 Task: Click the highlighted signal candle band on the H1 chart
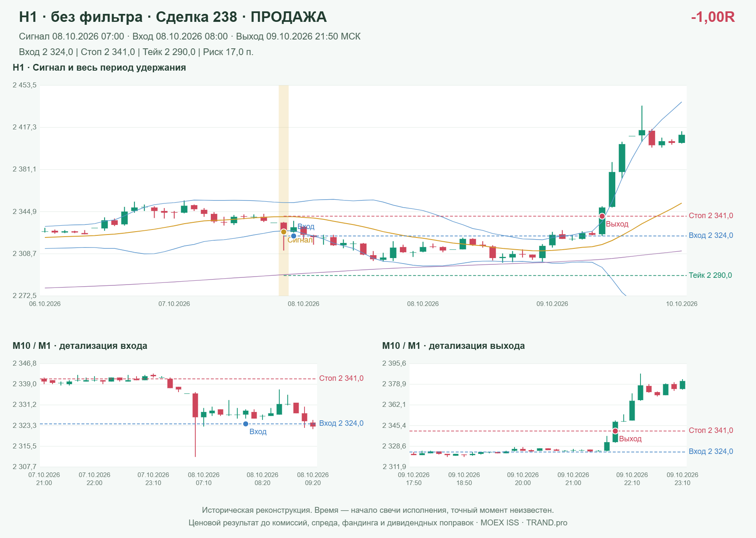coord(283,190)
